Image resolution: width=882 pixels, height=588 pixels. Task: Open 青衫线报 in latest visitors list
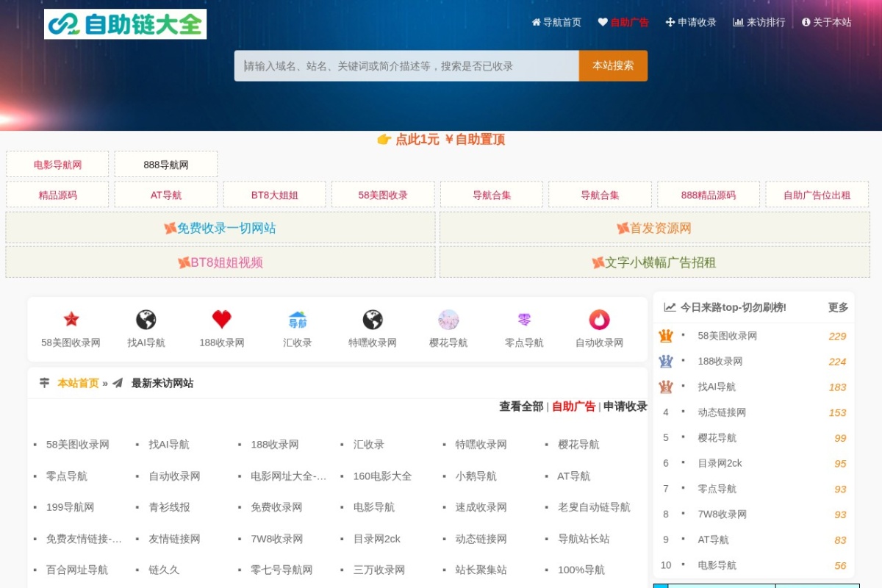(169, 507)
